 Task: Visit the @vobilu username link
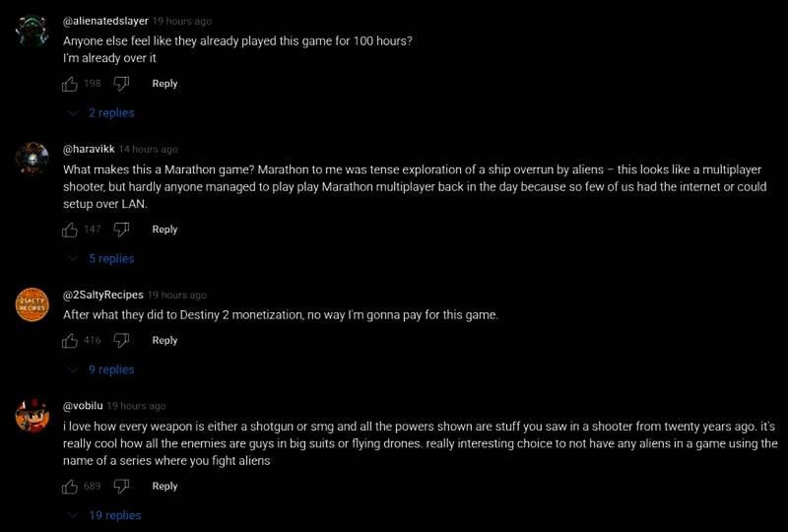point(83,406)
